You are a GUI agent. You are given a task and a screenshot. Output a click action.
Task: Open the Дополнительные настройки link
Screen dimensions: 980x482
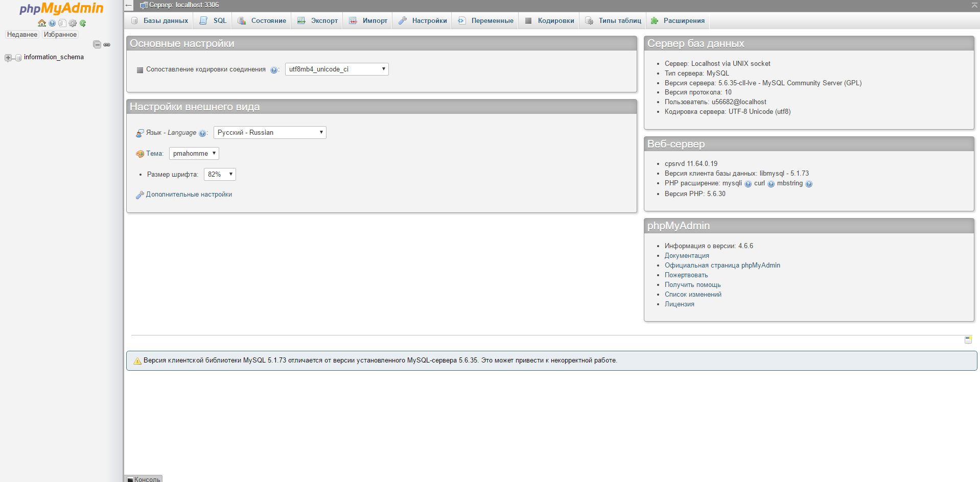tap(189, 195)
